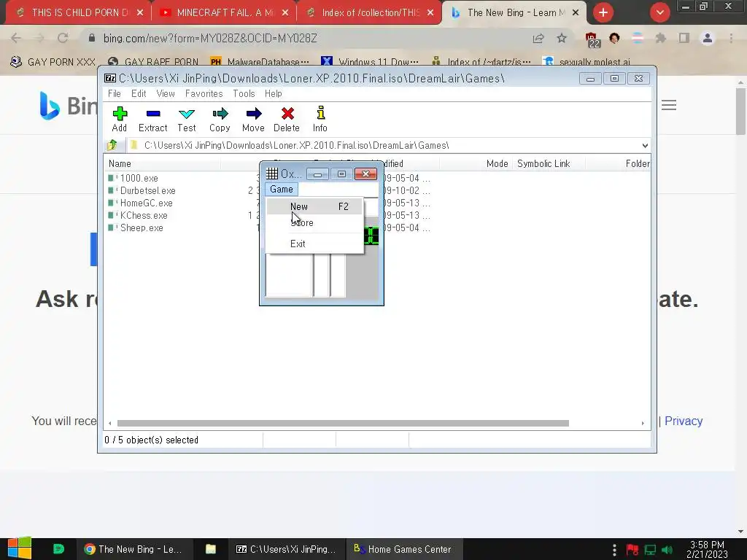Click the 7-Zip horizontal scrollbar thumb

[x=343, y=423]
